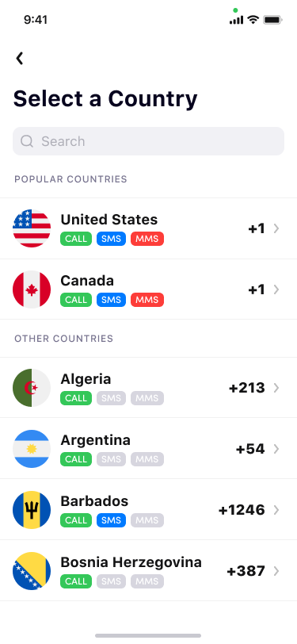
Task: Select the Bosnia Herzegovina country name
Action: tap(131, 562)
